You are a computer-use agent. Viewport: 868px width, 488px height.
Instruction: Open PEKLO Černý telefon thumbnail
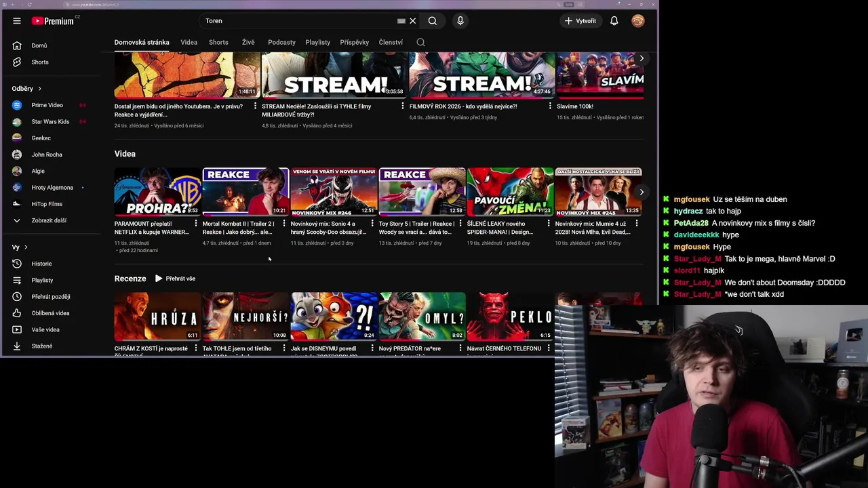point(510,317)
